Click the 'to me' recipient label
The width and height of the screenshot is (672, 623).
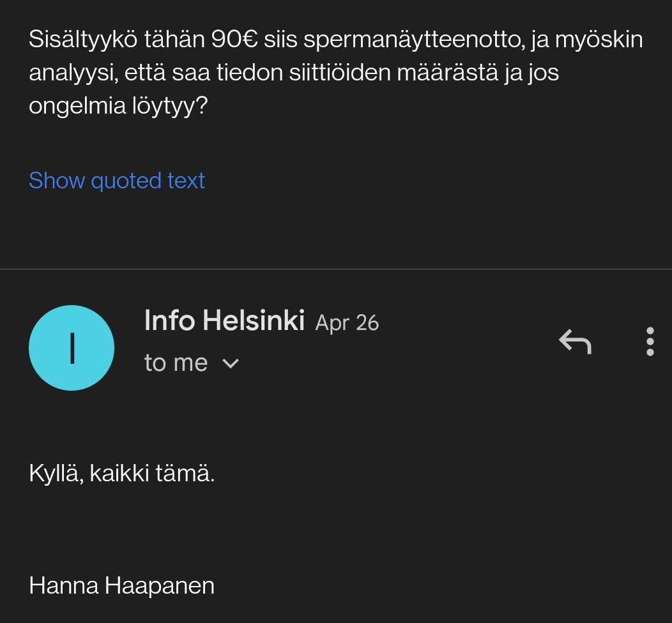176,363
